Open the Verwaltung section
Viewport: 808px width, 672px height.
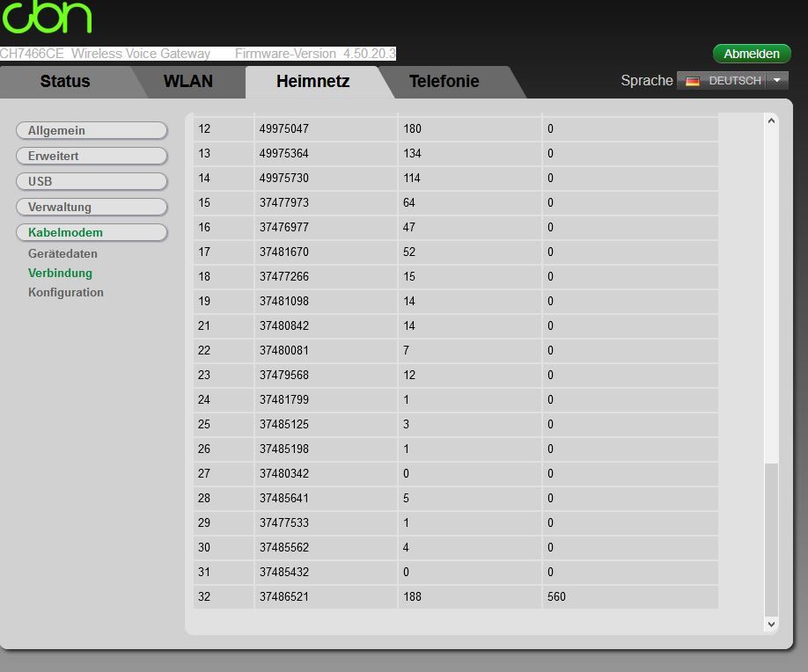click(x=92, y=207)
